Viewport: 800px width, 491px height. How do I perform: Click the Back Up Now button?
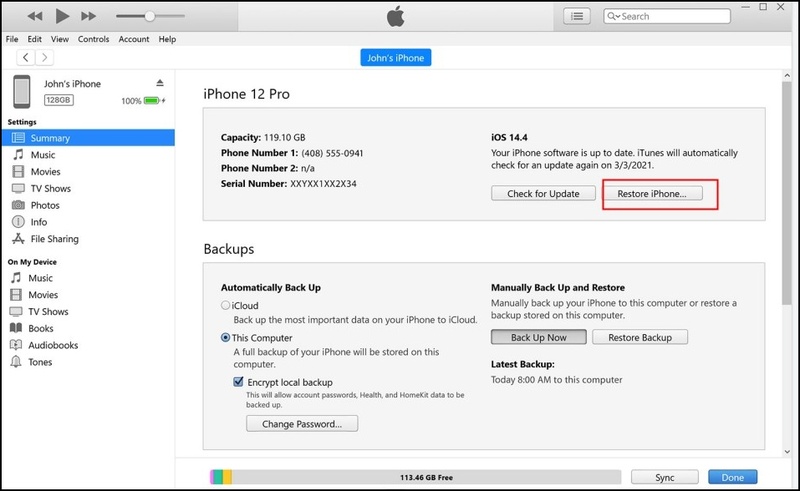538,337
